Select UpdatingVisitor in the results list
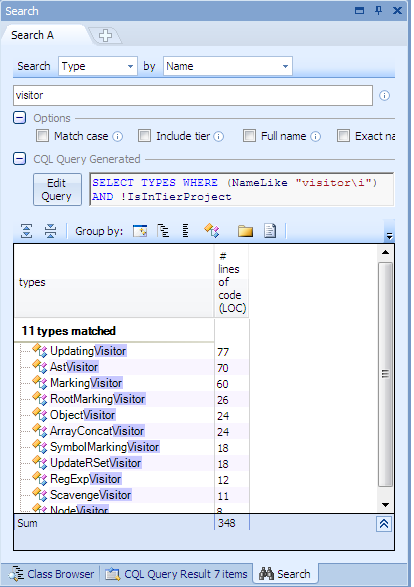This screenshot has height=587, width=414. point(88,351)
